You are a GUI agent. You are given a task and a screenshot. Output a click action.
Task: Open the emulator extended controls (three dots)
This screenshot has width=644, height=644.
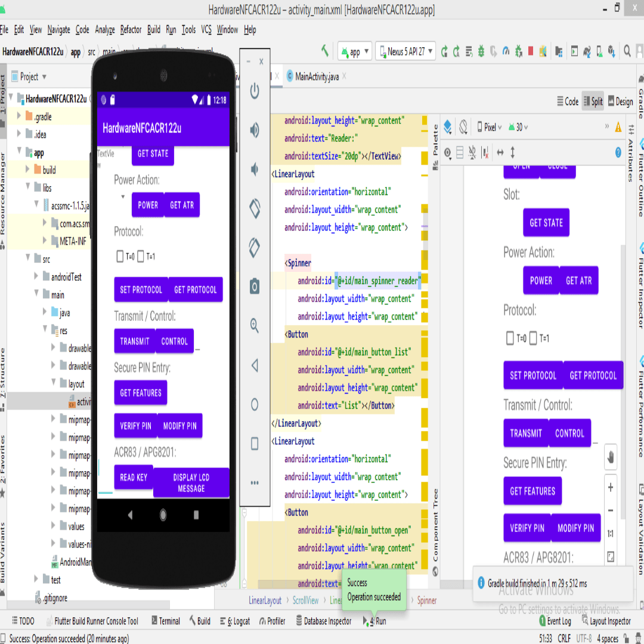[x=255, y=482]
